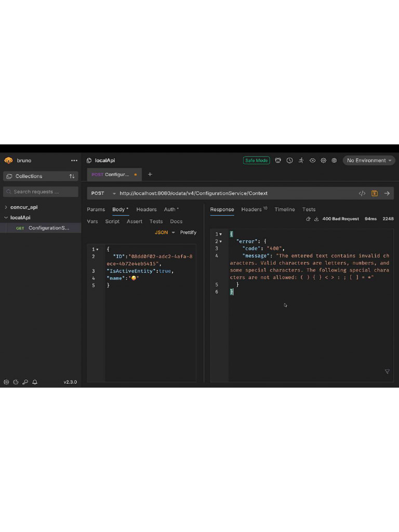This screenshot has width=399, height=532.
Task: Click the localApi title in header
Action: [105, 161]
